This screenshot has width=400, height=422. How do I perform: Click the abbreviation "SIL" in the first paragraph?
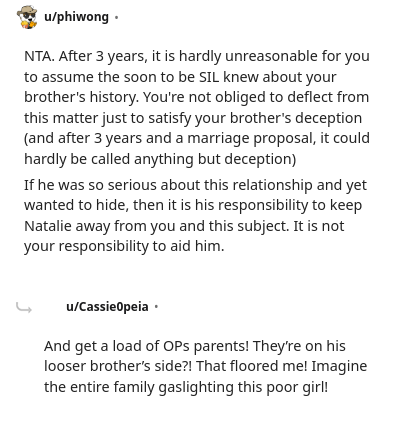(209, 77)
